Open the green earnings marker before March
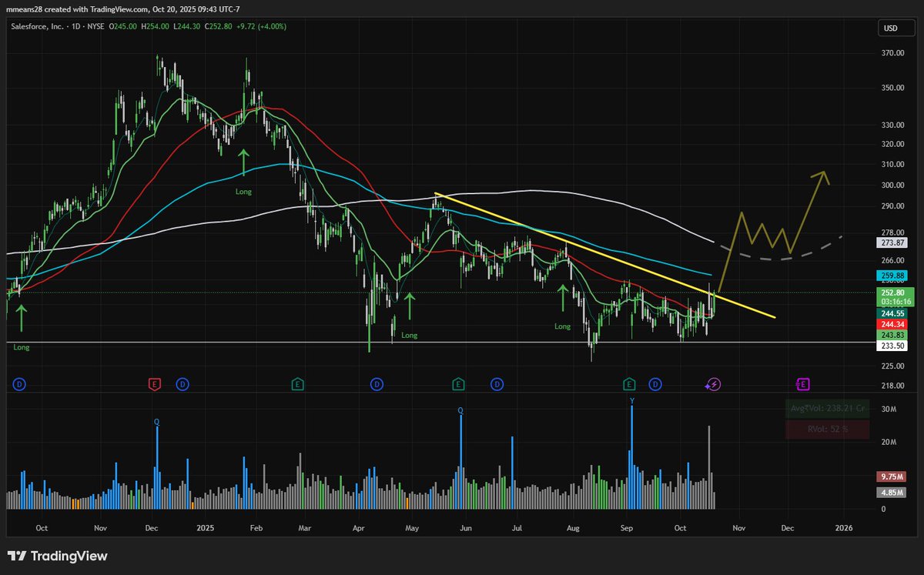The width and height of the screenshot is (924, 575). click(x=297, y=383)
